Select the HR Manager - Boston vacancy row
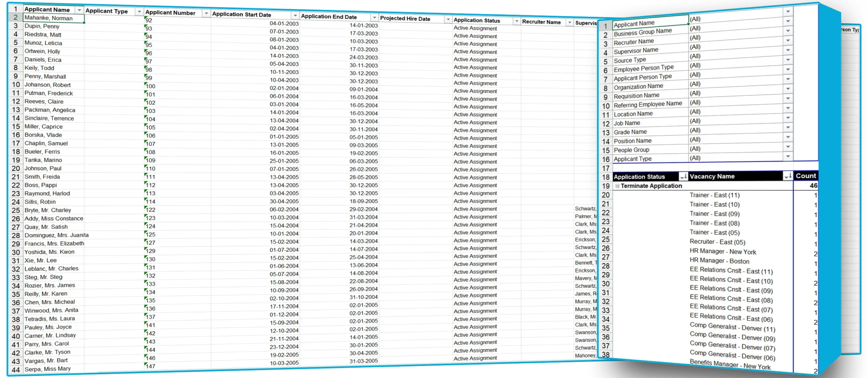 point(719,261)
